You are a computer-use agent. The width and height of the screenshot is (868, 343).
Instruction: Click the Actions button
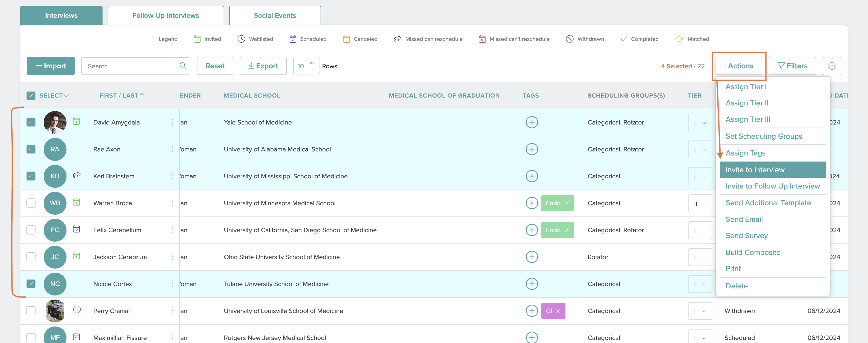tap(739, 66)
